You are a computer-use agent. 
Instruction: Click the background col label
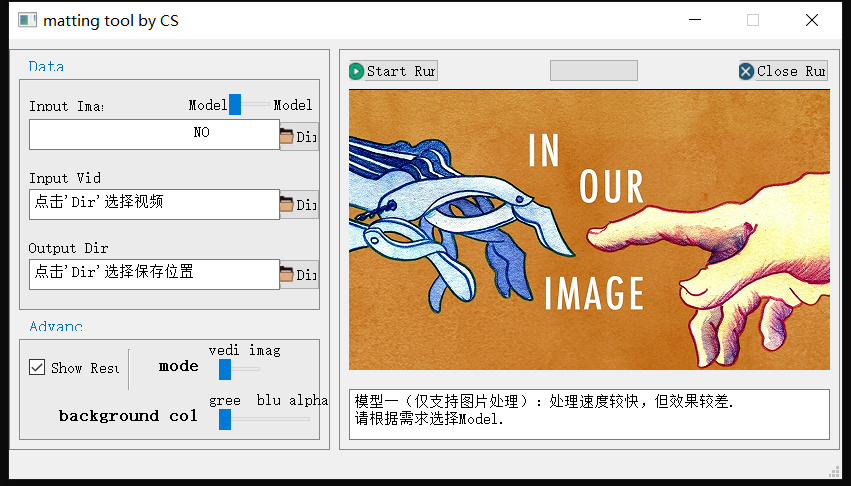pos(128,416)
